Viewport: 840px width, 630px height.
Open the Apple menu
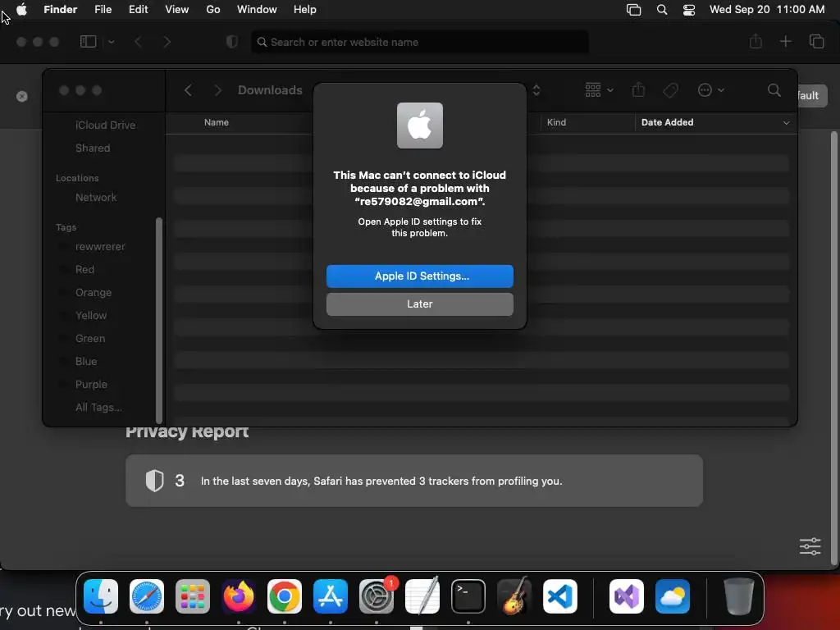(x=22, y=9)
